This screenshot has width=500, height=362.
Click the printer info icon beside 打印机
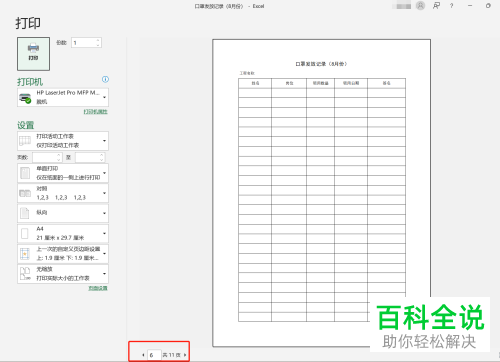[105, 79]
